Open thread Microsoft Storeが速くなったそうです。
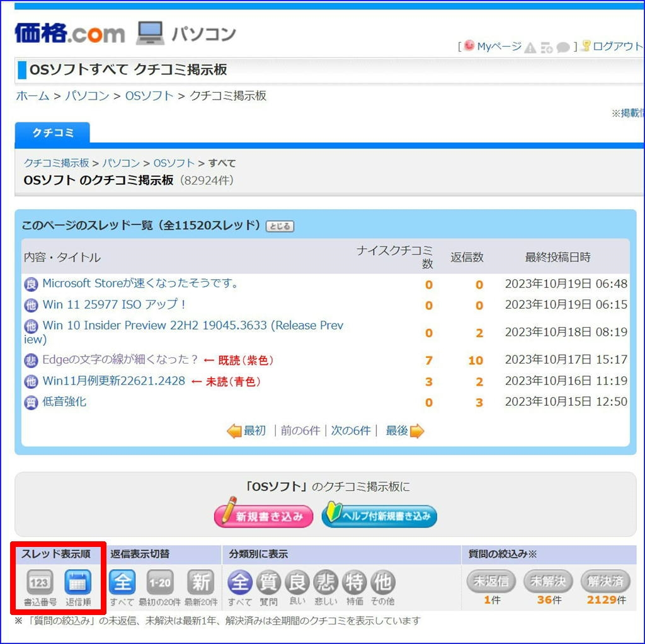The image size is (645, 644). pos(140,284)
